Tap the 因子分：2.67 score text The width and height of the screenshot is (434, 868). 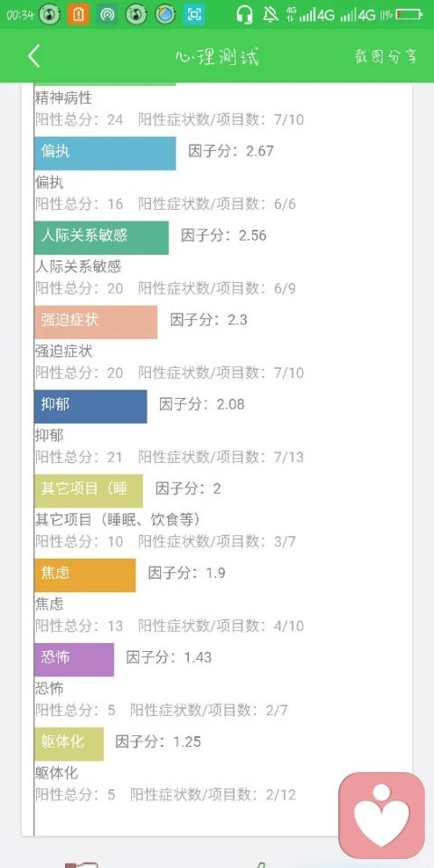[231, 151]
